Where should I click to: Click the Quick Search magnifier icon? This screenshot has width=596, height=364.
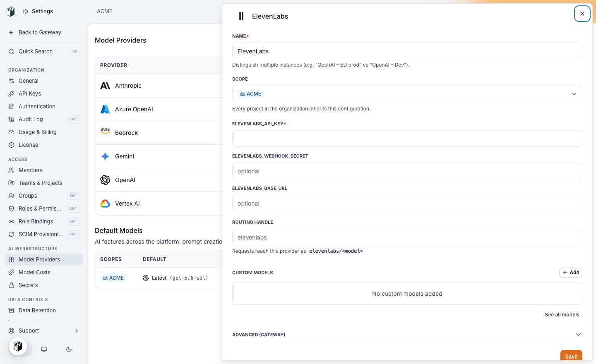pos(12,51)
